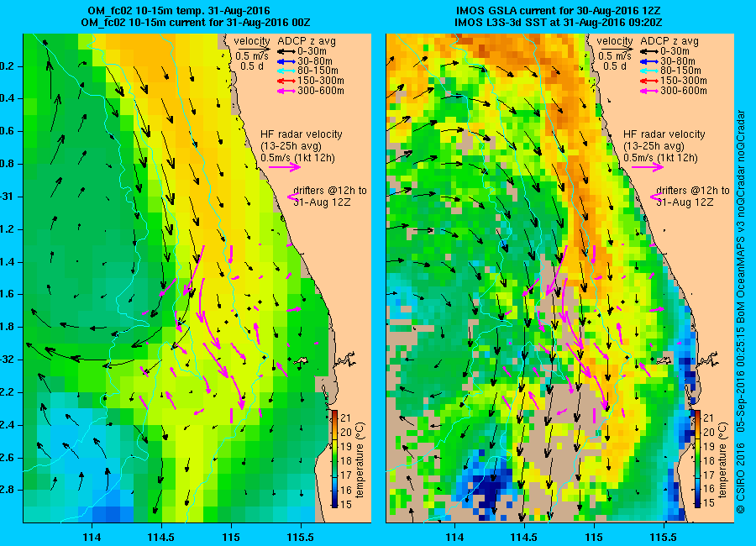Click the 'OM_fc02 10-15m temp. 31-Aug-2016' title
Screen dimensions: 756x546
click(179, 11)
